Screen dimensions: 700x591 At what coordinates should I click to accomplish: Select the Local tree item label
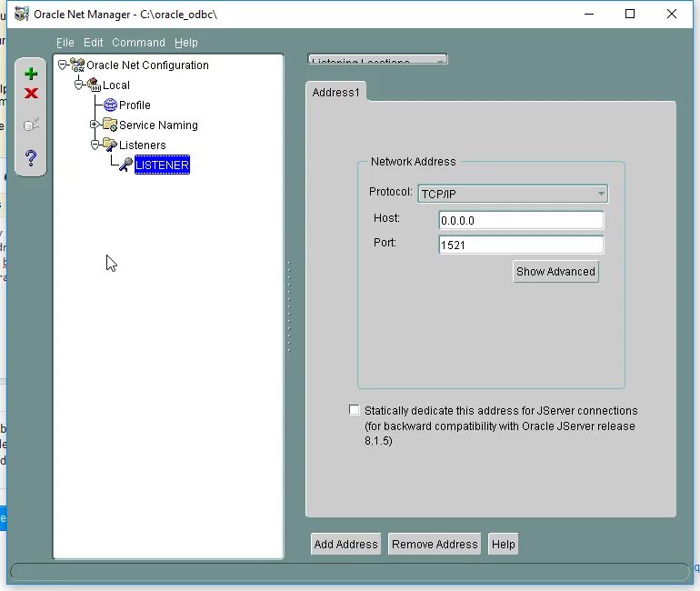[116, 85]
